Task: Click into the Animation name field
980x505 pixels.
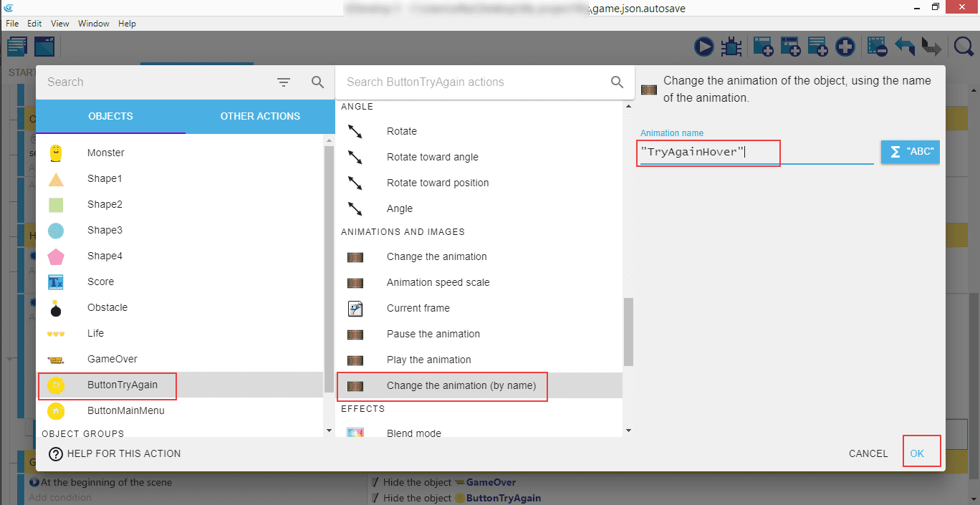Action: click(x=756, y=153)
